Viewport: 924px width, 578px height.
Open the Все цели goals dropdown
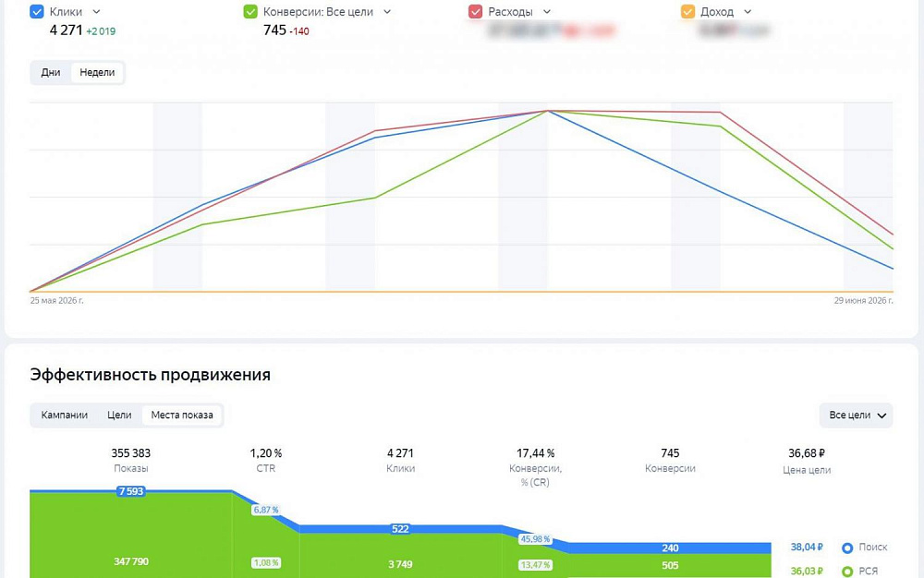pos(857,415)
